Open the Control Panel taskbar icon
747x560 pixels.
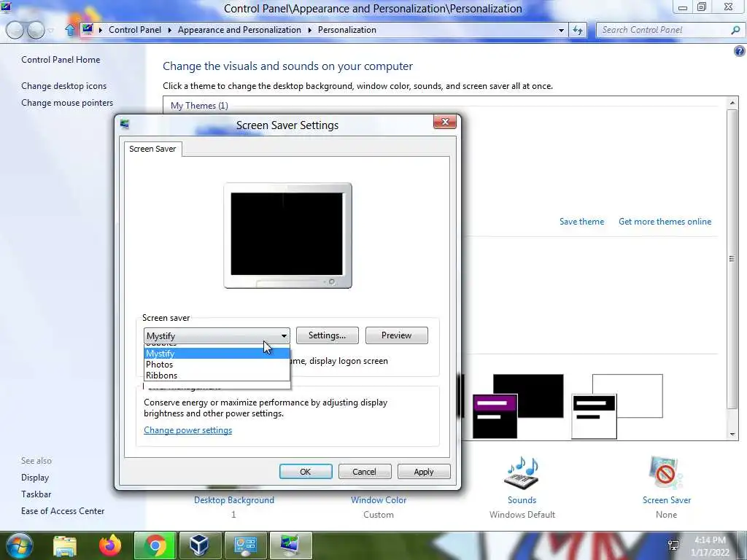coord(245,545)
